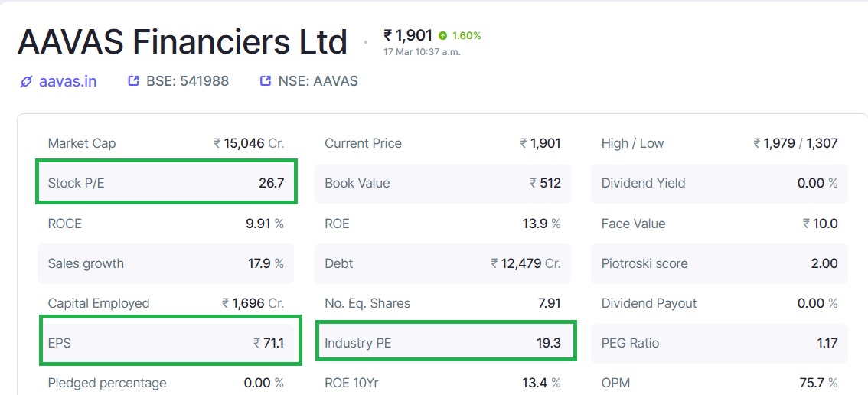
Task: Click the green up-arrow icon beside 1.60%
Action: (x=442, y=36)
